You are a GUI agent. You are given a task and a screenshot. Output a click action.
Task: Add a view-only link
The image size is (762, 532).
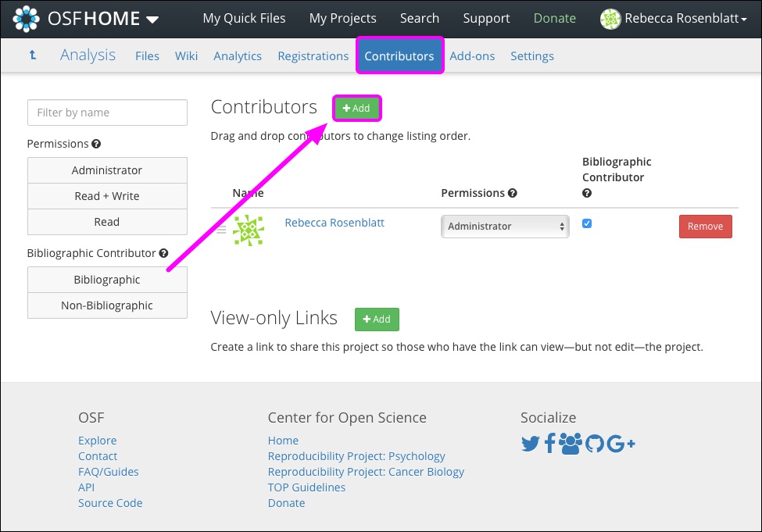pos(377,320)
